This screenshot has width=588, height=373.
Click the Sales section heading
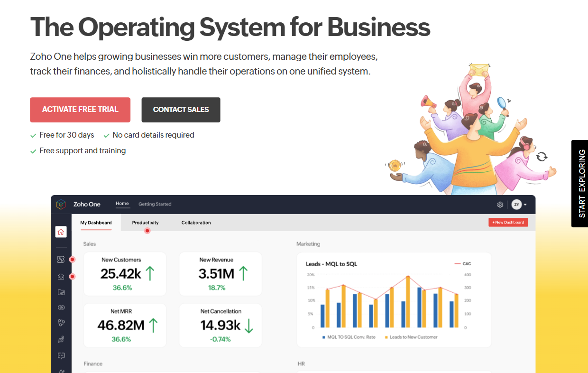90,244
